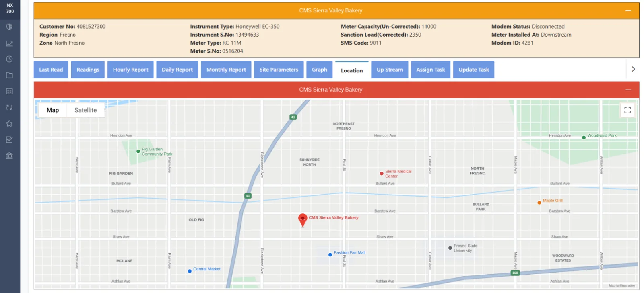Open the line chart icon in sidebar
This screenshot has height=293, width=644.
pyautogui.click(x=9, y=43)
